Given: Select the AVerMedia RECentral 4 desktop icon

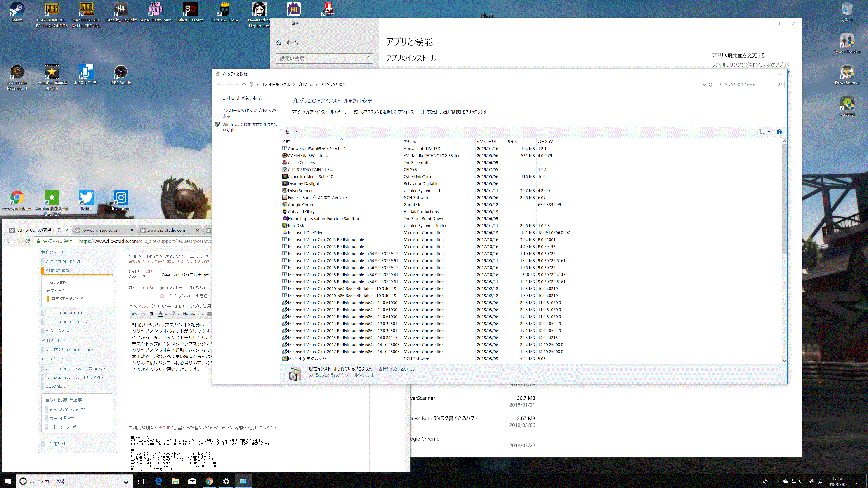Looking at the screenshot, I should tap(17, 77).
